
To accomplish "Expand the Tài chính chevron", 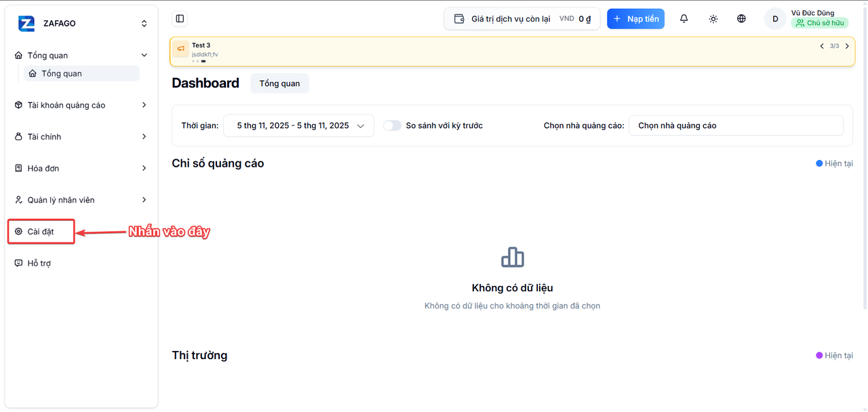I will point(144,137).
